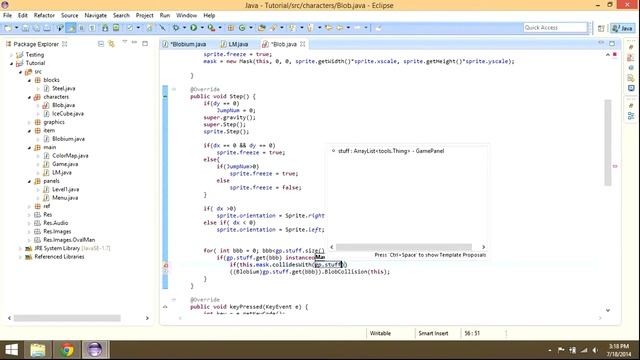Click the Save toolbar icon
Viewport: 640px width, 360px height.
point(26,28)
